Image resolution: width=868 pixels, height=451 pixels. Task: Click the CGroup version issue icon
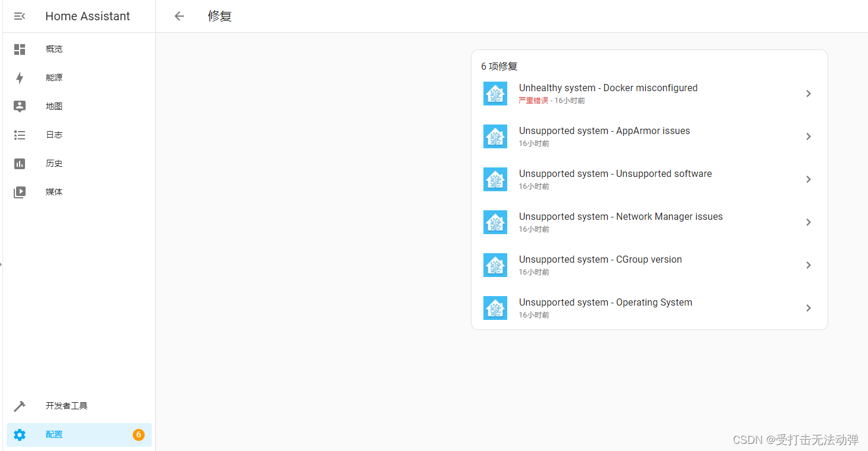495,265
